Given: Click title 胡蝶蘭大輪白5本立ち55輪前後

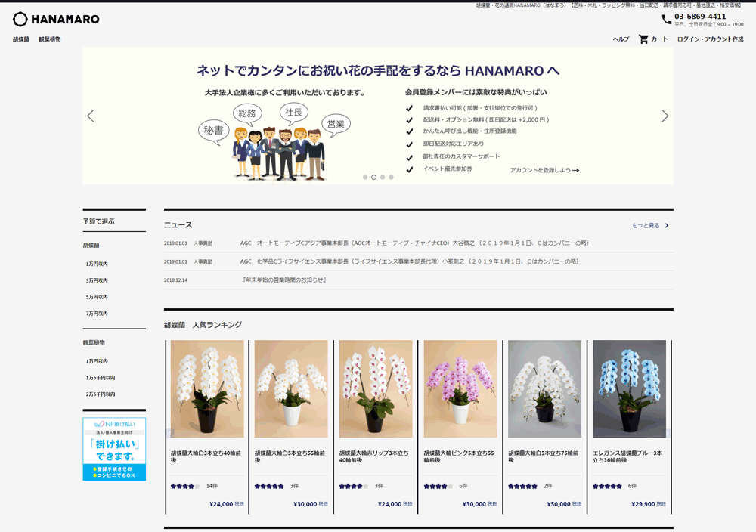Looking at the screenshot, I should tap(290, 457).
